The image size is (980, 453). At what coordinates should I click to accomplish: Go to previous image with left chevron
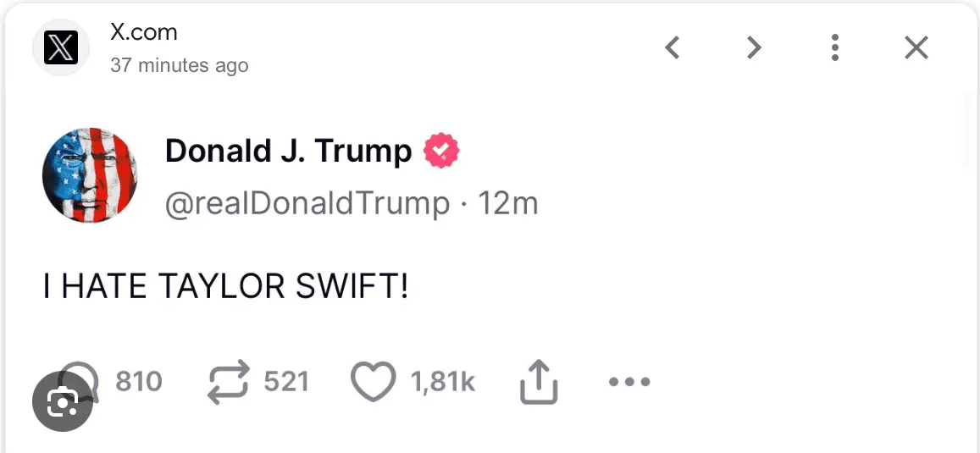(672, 47)
